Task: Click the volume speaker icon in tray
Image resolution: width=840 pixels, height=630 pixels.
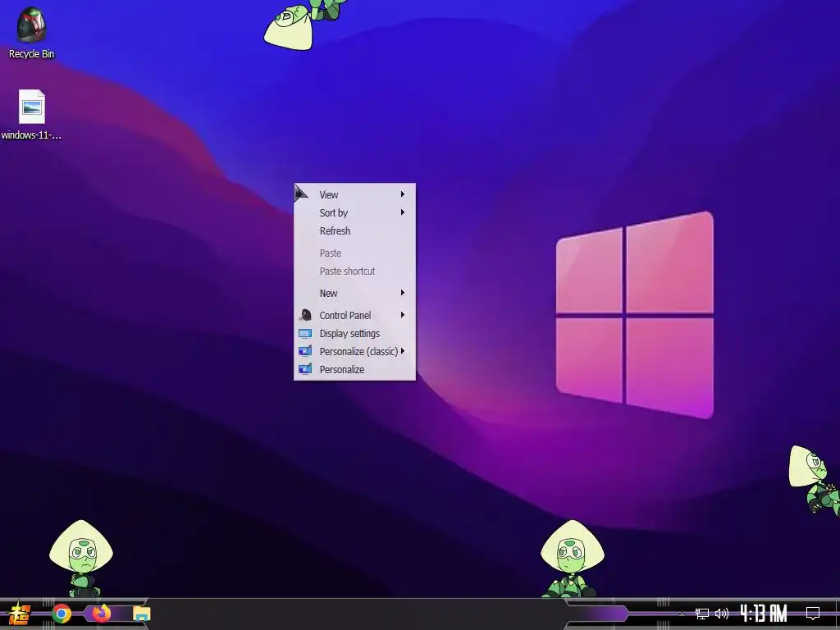Action: (722, 614)
